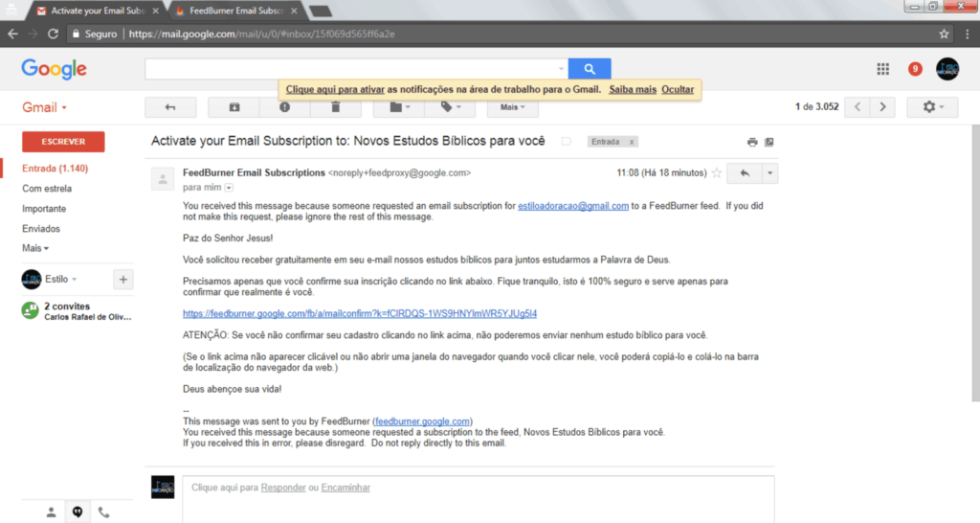
Task: Click the ESCREVER compose button
Action: [63, 142]
